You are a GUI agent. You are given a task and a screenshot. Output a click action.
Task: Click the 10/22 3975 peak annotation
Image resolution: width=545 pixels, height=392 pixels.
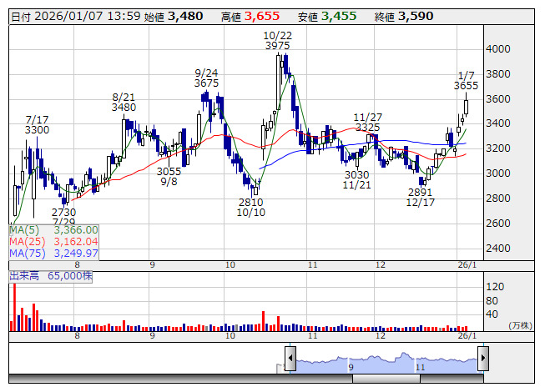click(276, 41)
